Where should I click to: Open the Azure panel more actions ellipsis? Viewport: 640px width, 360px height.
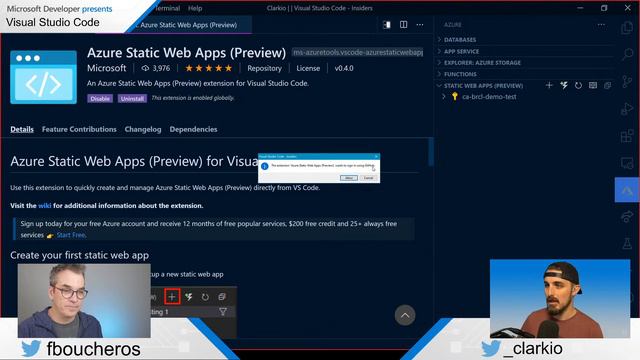[x=601, y=24]
